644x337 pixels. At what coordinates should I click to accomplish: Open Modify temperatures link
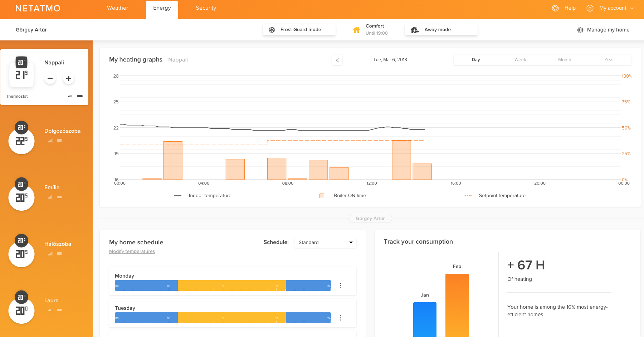[132, 251]
